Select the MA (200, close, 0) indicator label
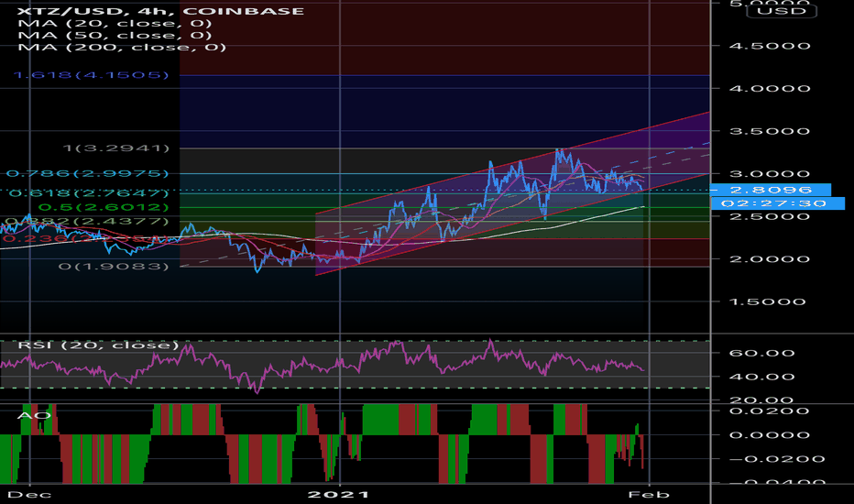Viewport: 854px width, 504px height. coord(122,48)
